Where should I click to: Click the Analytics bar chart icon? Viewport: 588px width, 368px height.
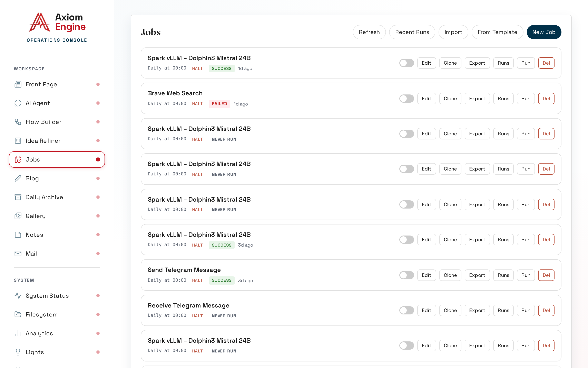(x=18, y=333)
